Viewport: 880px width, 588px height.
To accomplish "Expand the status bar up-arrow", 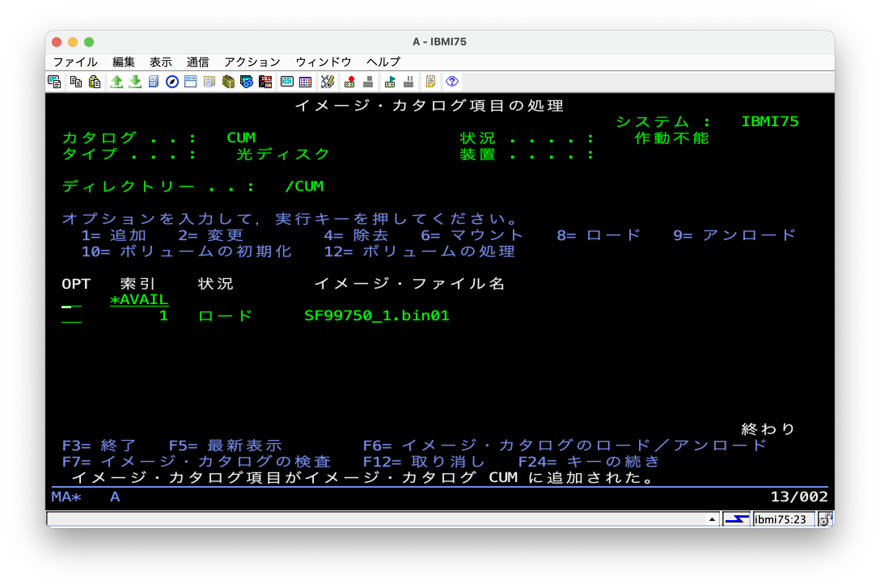I will pyautogui.click(x=712, y=519).
